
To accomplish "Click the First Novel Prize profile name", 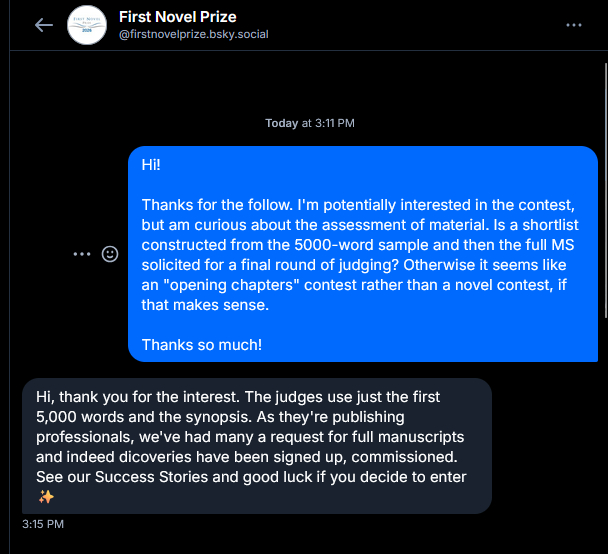I will tap(176, 17).
